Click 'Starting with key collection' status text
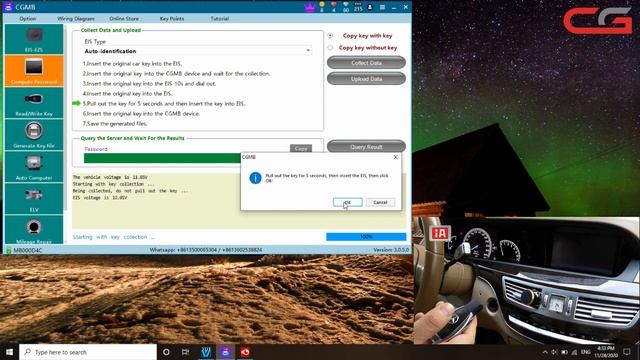 pos(114,237)
